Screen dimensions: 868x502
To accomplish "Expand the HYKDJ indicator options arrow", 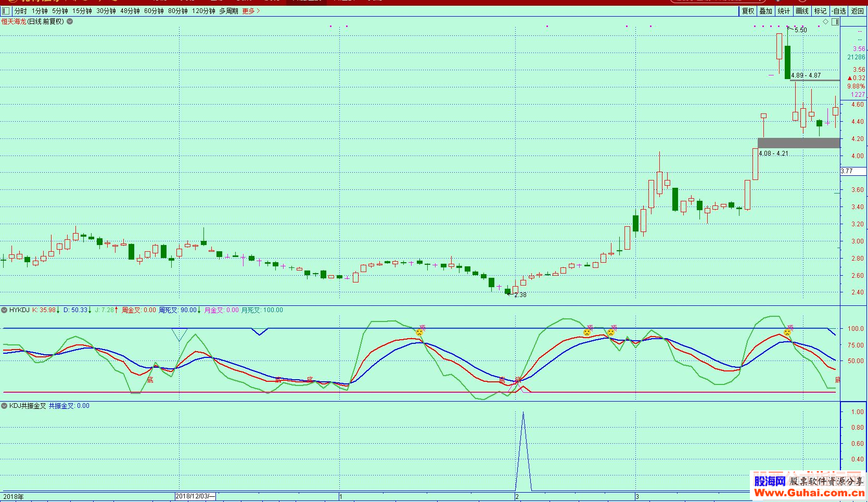I will pos(4,310).
